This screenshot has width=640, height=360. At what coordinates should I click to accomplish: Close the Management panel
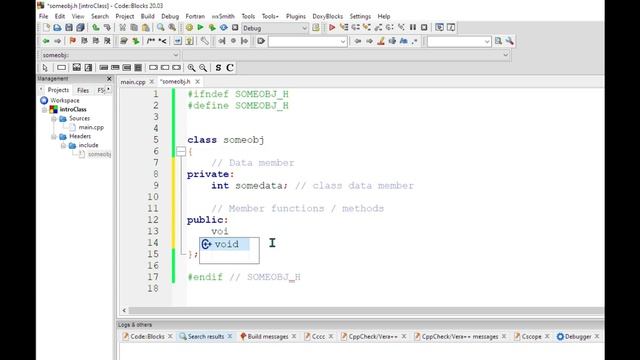pyautogui.click(x=109, y=78)
